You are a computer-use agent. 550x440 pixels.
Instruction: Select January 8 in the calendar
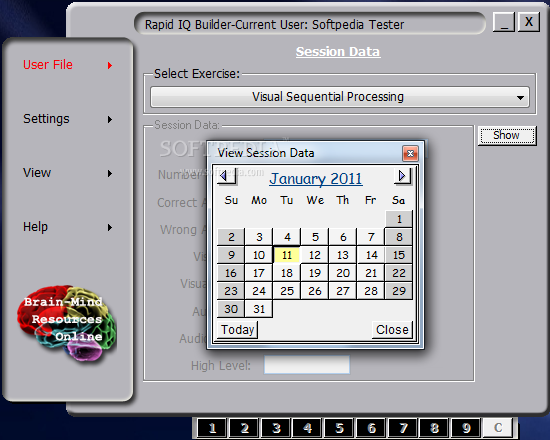tap(399, 237)
